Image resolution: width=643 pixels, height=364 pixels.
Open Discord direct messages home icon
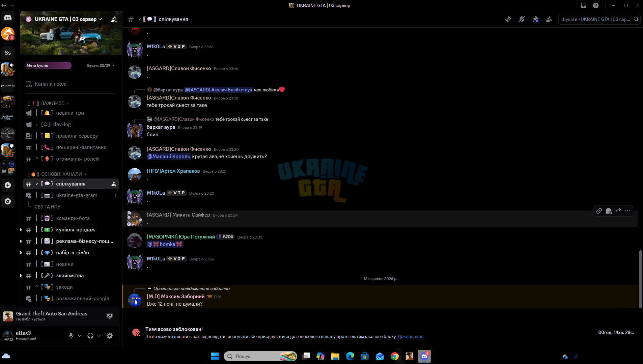tap(8, 18)
